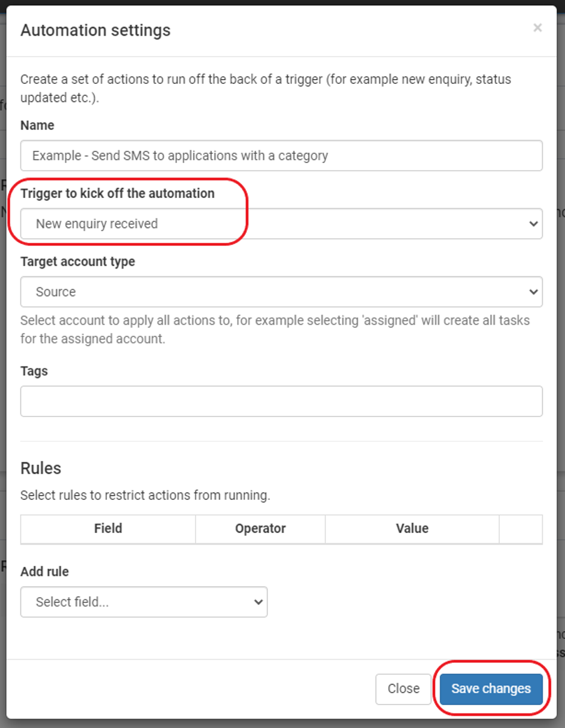Click the Field column header

click(108, 529)
